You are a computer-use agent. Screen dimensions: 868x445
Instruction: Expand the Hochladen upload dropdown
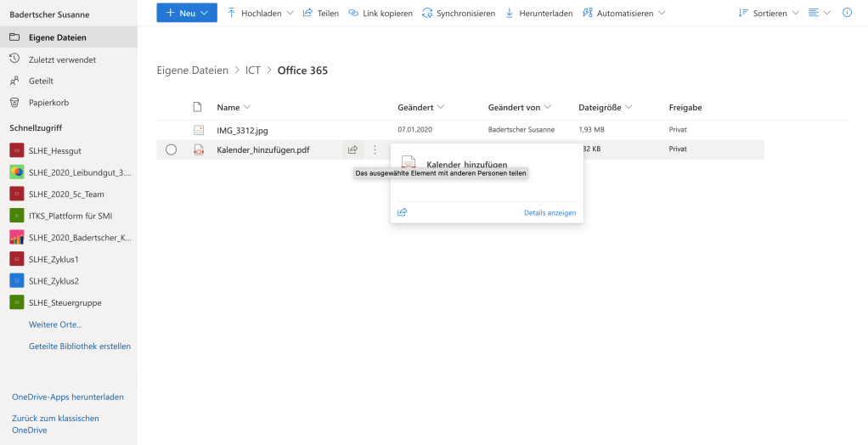pyautogui.click(x=260, y=14)
